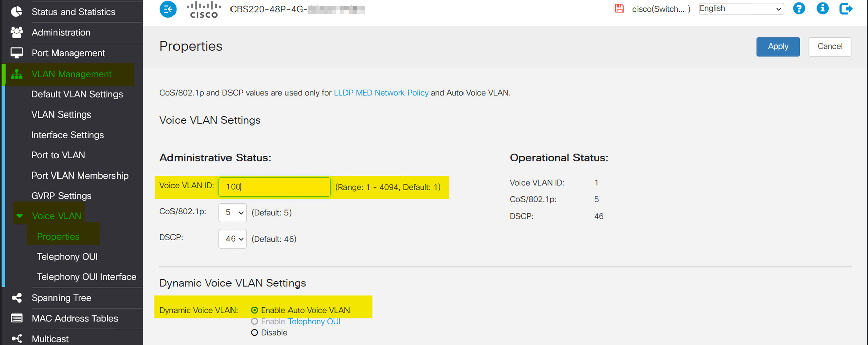Click the info about icon

[x=822, y=9]
